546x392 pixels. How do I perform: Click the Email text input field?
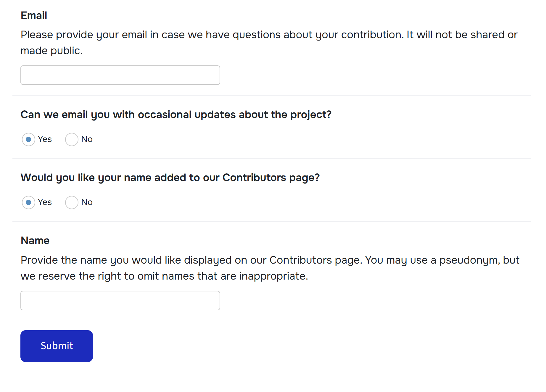[120, 75]
